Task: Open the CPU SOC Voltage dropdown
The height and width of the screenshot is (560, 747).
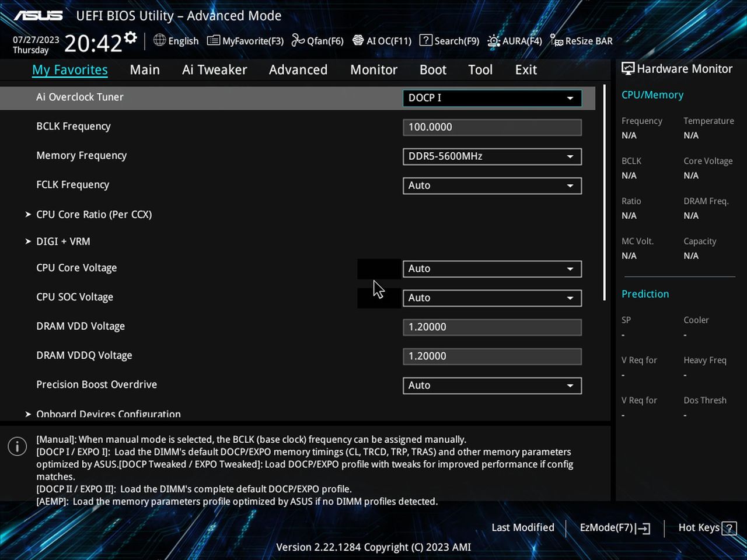Action: click(x=492, y=298)
